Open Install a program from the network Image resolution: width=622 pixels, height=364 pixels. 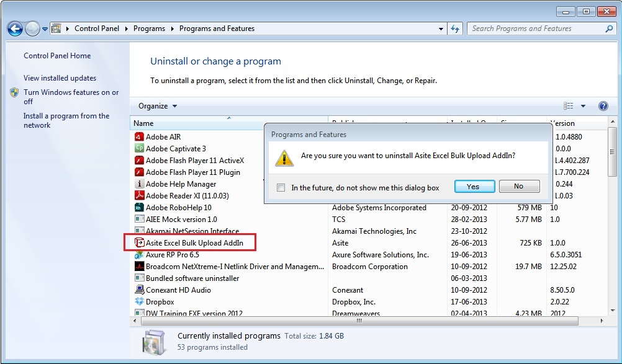(66, 120)
